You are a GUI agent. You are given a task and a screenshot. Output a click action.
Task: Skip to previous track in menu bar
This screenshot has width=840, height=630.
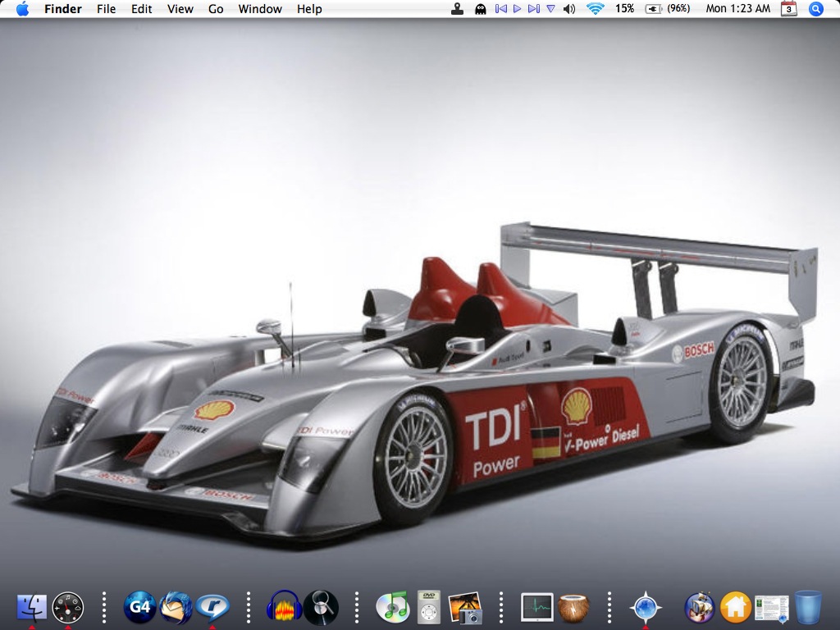point(501,8)
